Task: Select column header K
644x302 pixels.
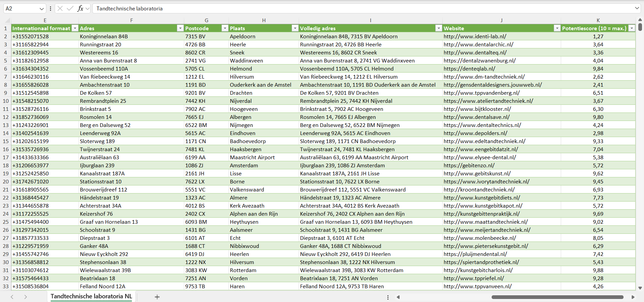Action: click(598, 20)
